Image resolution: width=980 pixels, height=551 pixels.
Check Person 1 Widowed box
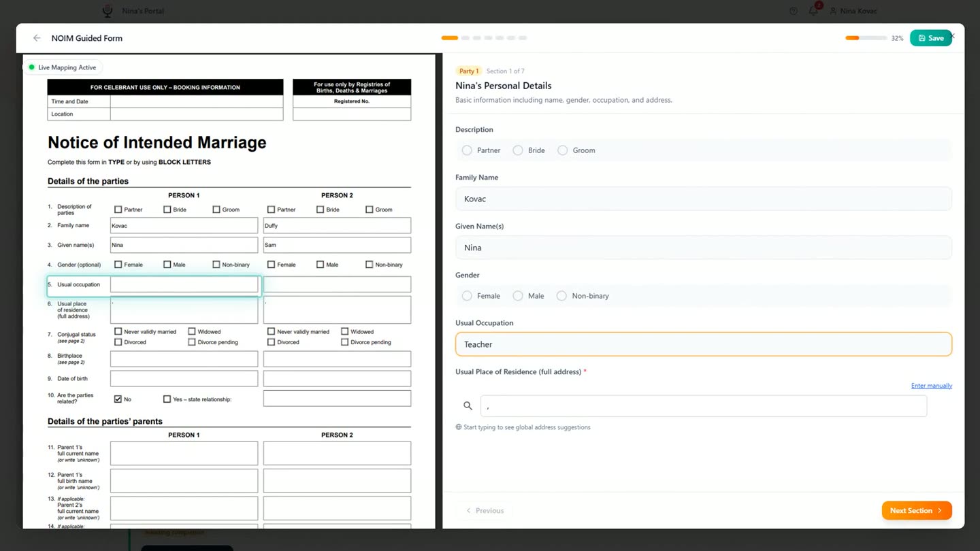point(192,331)
